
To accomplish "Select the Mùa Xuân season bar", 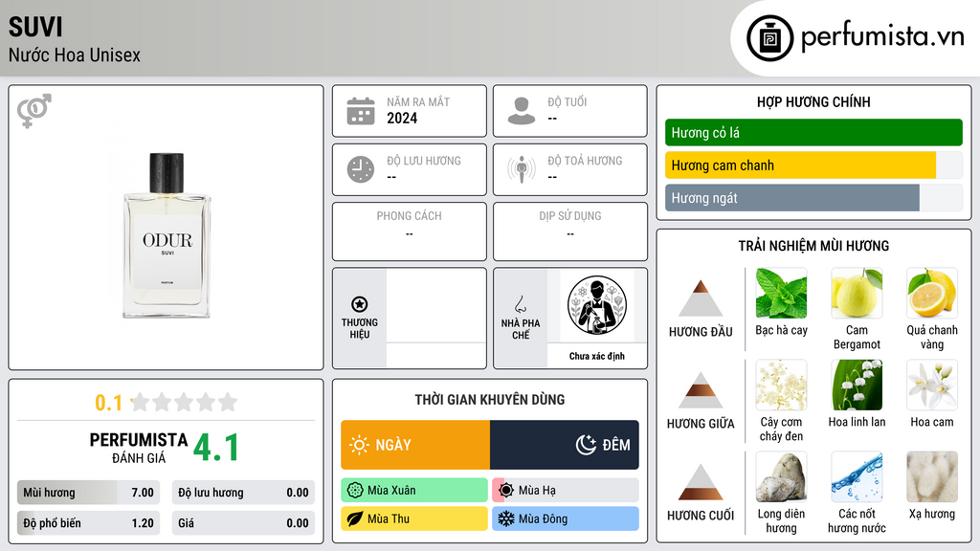I will (414, 491).
